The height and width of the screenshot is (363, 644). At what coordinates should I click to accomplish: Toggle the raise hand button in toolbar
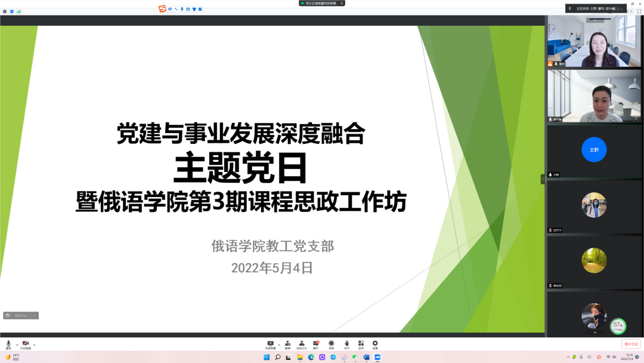click(346, 344)
